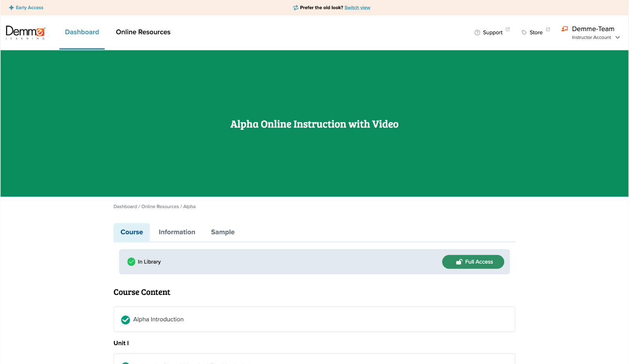
Task: Click the unlock icon on Full Access button
Action: 459,262
